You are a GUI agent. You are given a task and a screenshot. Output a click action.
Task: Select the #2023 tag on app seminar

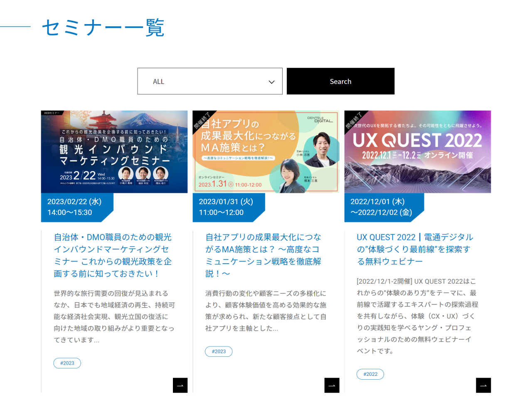(x=219, y=351)
